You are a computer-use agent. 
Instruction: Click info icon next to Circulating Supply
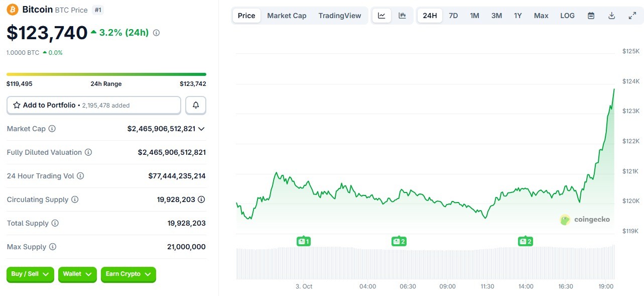click(75, 200)
